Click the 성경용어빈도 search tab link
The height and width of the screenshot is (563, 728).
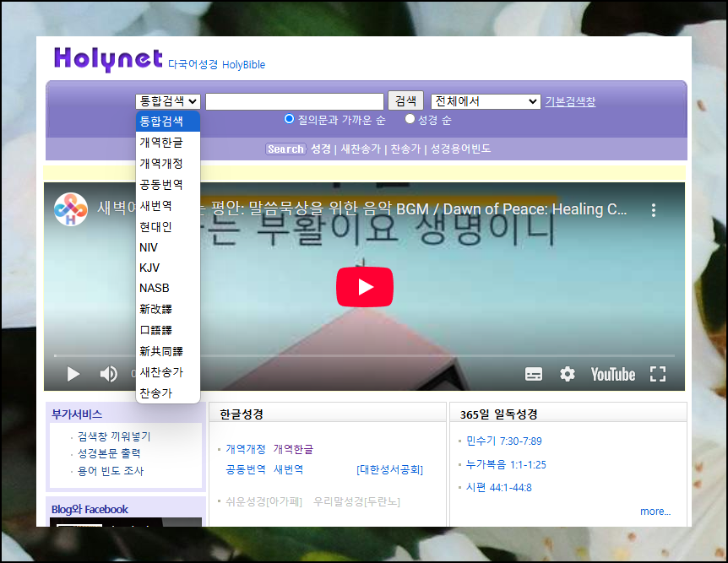[460, 149]
